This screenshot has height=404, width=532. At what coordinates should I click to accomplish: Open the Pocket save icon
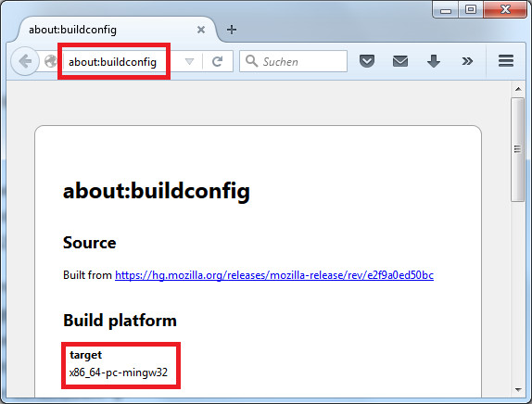coord(367,61)
